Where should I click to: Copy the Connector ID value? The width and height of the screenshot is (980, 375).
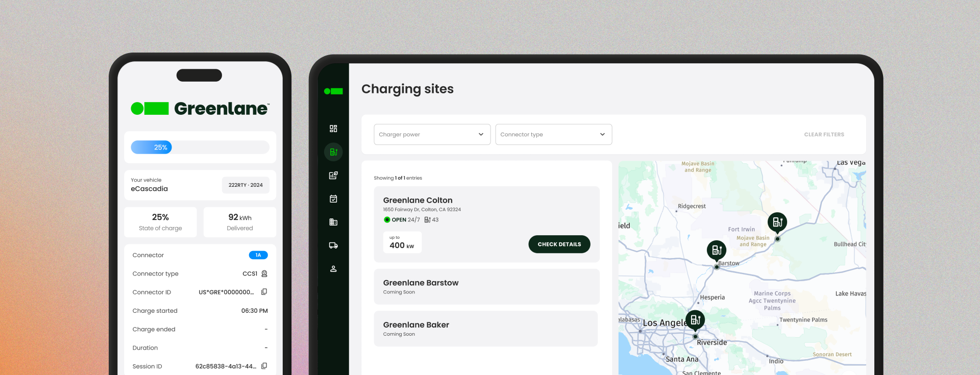(x=264, y=292)
